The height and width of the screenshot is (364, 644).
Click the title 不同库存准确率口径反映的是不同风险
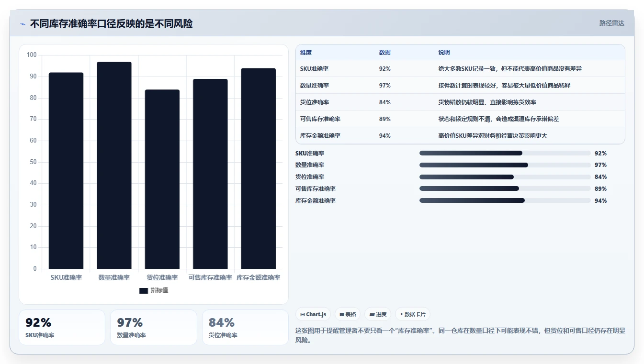tap(112, 23)
